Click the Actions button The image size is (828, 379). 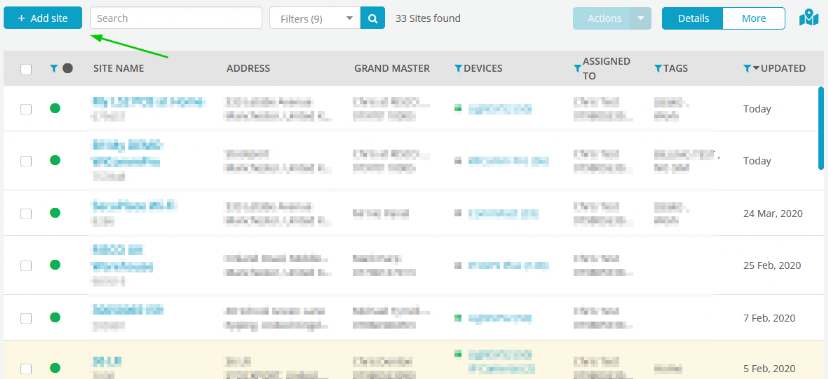601,18
